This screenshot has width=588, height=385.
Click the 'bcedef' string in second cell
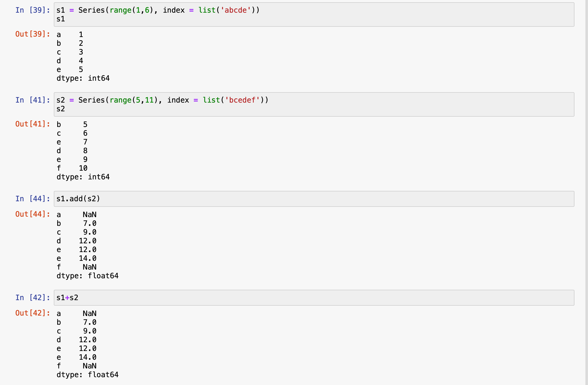[x=242, y=100]
